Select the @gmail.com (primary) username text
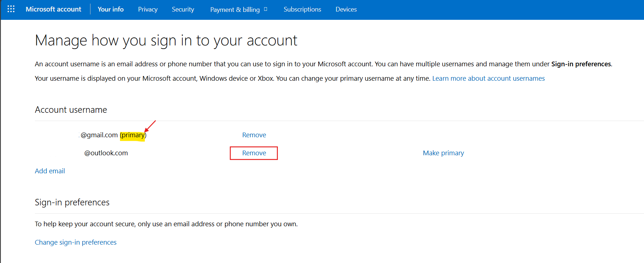 [x=113, y=135]
